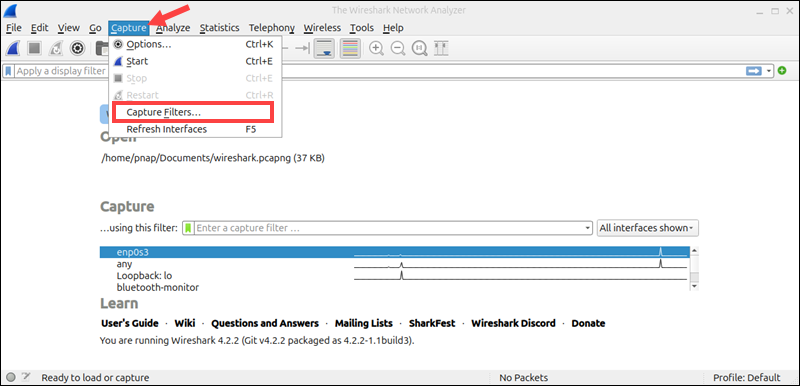Click the interface list scrollbar thumb
This screenshot has height=386, width=800.
694,277
